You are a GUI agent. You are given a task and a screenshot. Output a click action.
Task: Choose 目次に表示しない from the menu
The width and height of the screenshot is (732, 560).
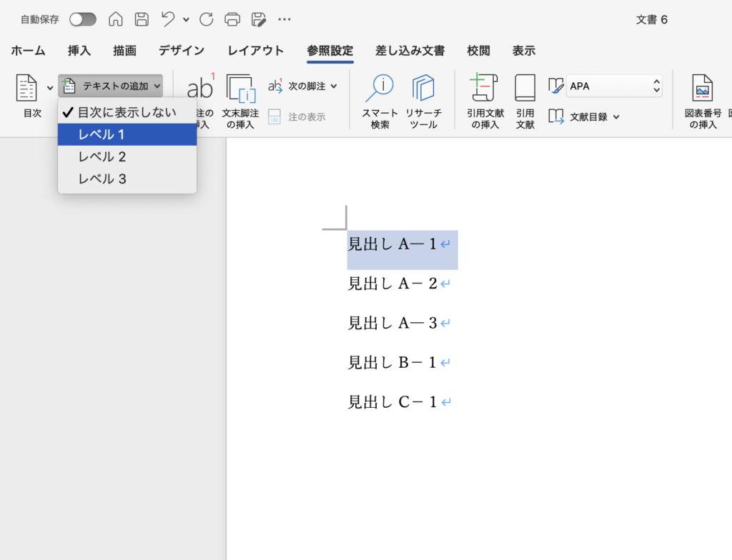tap(127, 112)
